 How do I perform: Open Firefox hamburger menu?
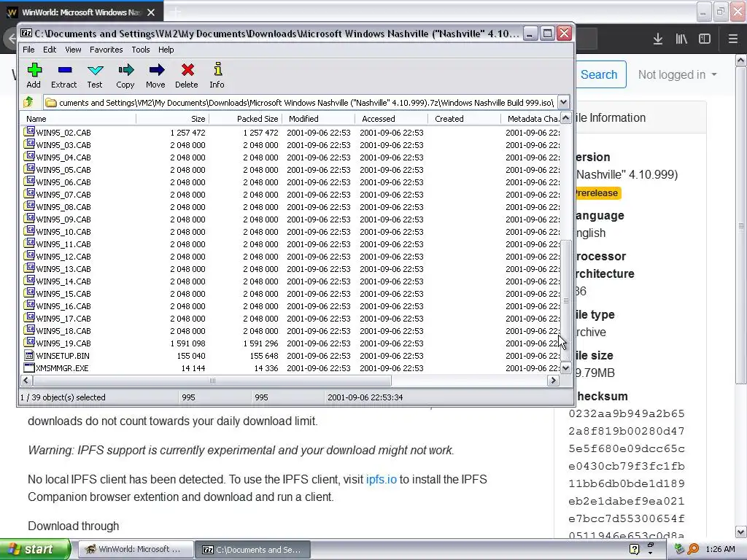point(732,39)
